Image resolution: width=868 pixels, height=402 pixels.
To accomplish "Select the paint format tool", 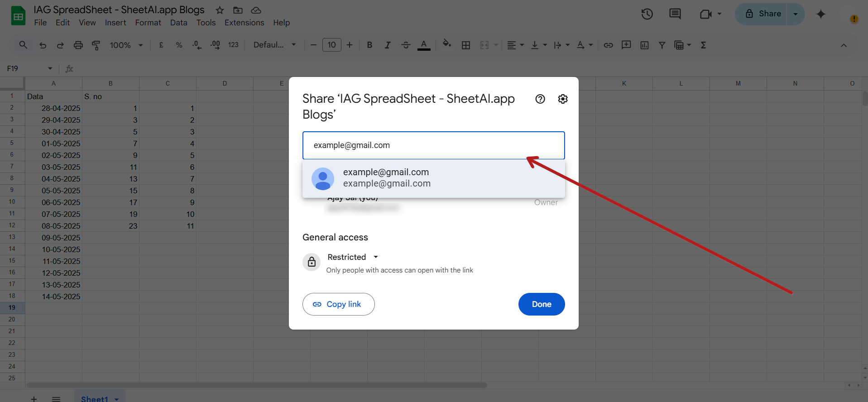I will point(96,45).
